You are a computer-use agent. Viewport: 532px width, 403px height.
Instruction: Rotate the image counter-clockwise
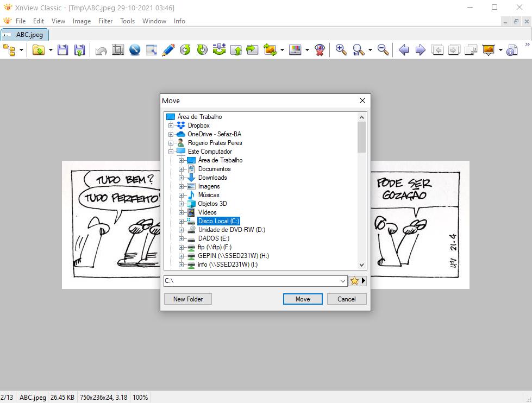[185, 50]
